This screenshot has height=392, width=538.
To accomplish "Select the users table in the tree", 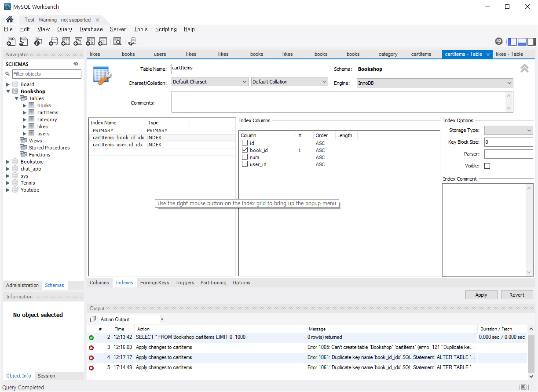I will click(x=44, y=134).
